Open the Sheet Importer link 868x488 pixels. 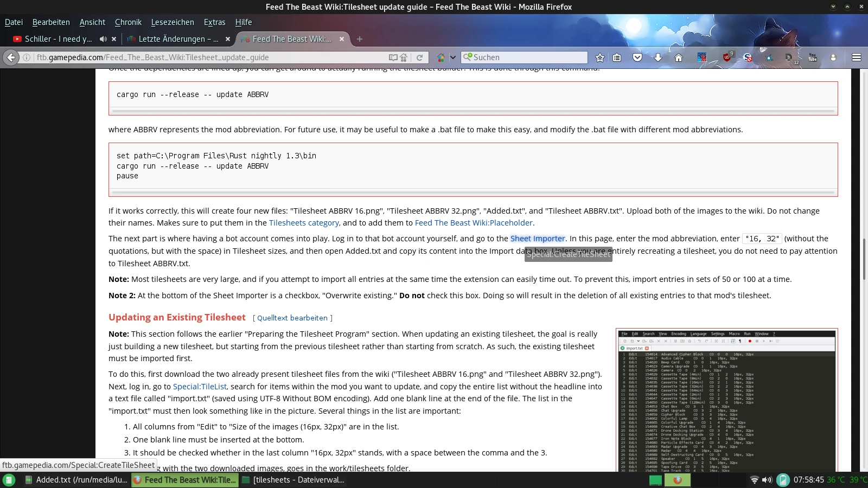[538, 239]
